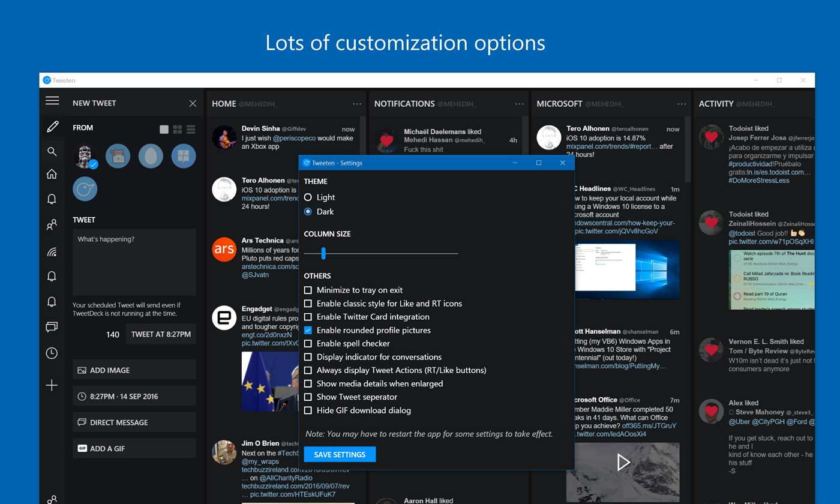Click the mixpanel.com link in Microsoft column

[612, 146]
